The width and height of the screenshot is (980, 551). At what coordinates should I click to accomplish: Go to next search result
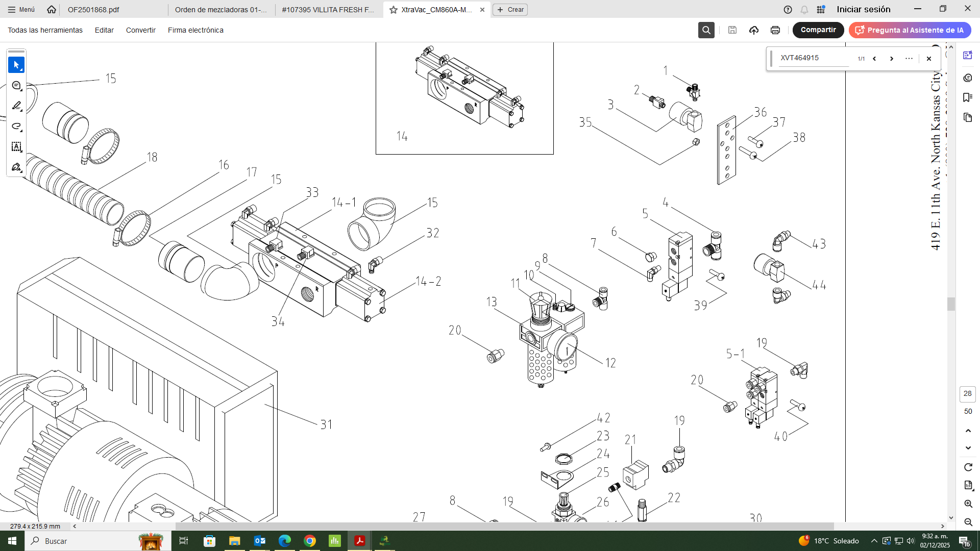tap(891, 59)
